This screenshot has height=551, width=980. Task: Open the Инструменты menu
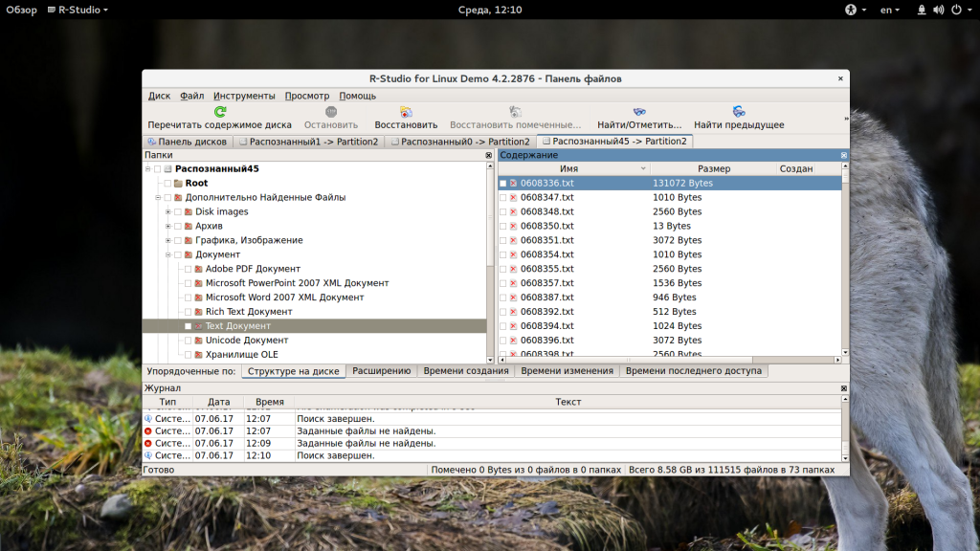pyautogui.click(x=244, y=96)
